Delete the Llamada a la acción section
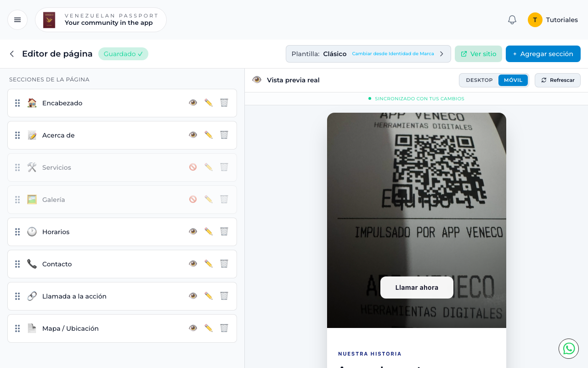588x368 pixels. pos(224,296)
